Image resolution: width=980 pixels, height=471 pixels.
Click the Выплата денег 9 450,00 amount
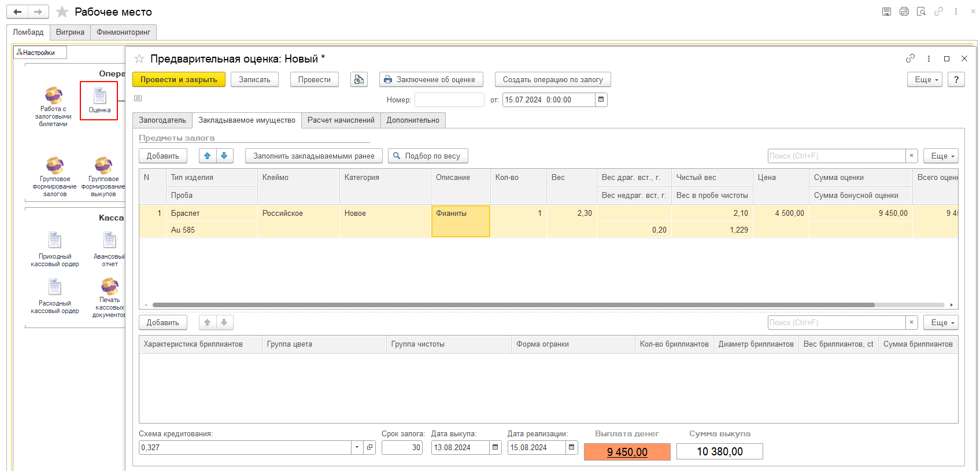[x=627, y=452]
